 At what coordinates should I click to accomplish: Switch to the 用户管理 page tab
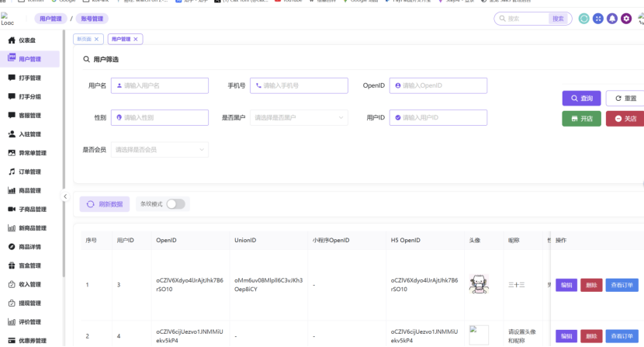(121, 39)
